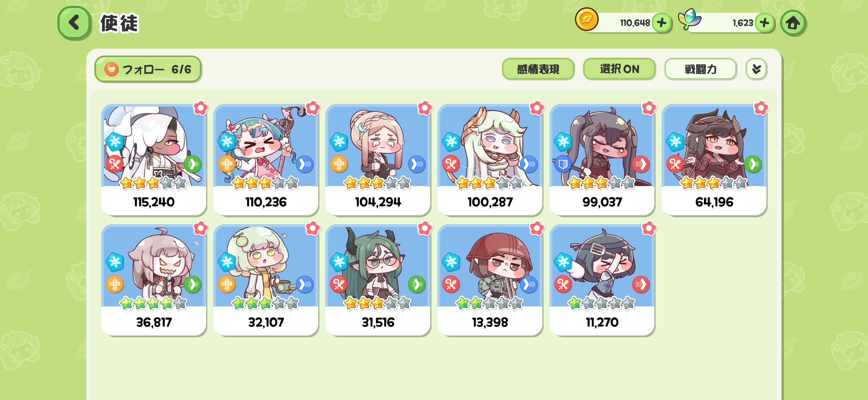Toggle flower favorite on 64,196 character
The width and height of the screenshot is (868, 400).
pyautogui.click(x=761, y=108)
